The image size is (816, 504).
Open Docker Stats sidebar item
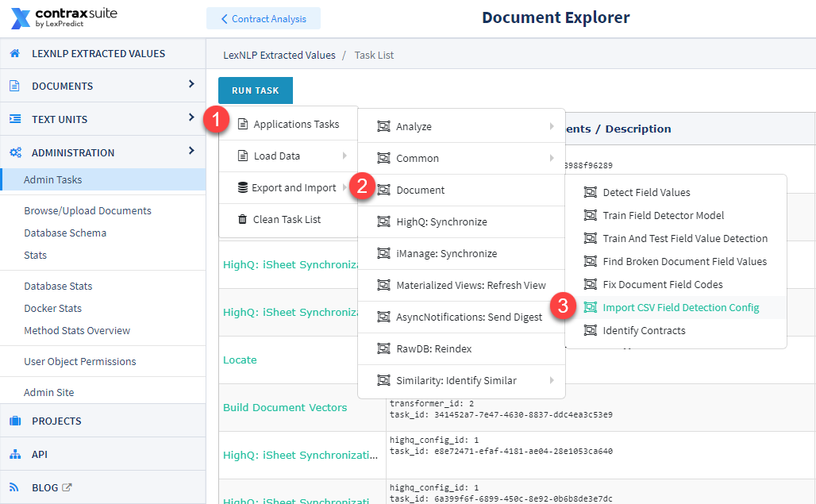[x=52, y=309]
